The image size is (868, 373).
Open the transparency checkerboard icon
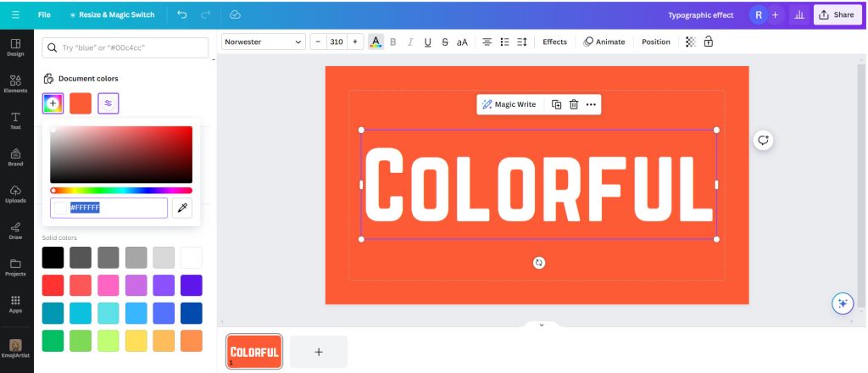(x=691, y=42)
